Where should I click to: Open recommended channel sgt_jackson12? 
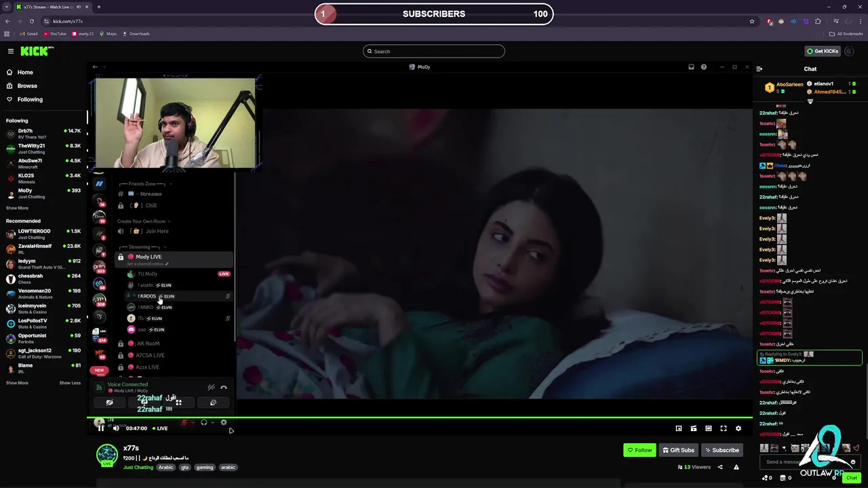click(x=43, y=353)
